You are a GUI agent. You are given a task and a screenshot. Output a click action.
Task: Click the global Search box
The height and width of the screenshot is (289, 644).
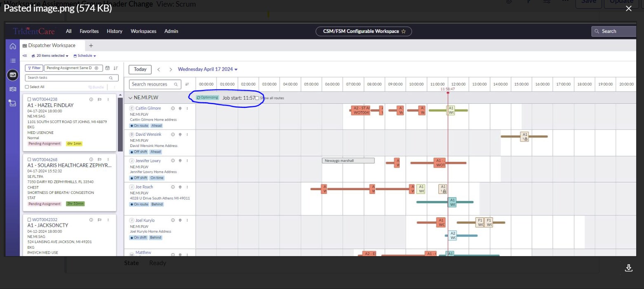(614, 31)
